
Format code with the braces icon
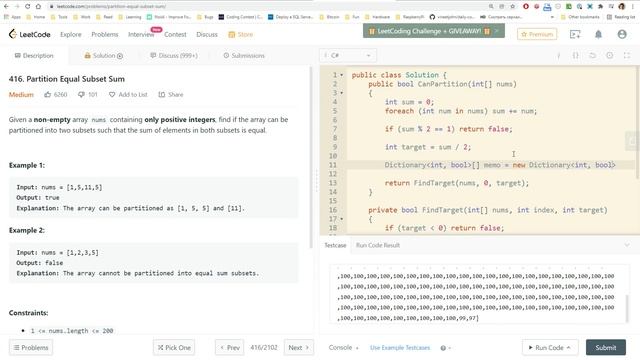(576, 56)
